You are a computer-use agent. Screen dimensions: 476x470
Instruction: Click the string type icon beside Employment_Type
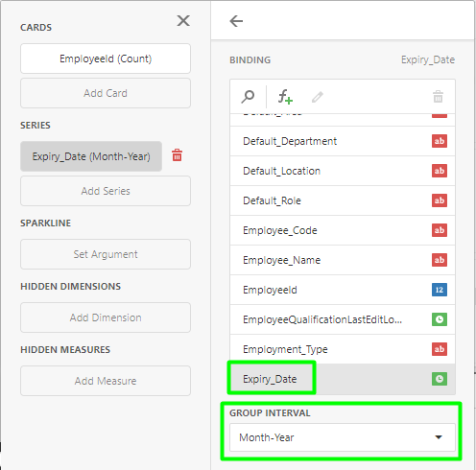click(440, 349)
